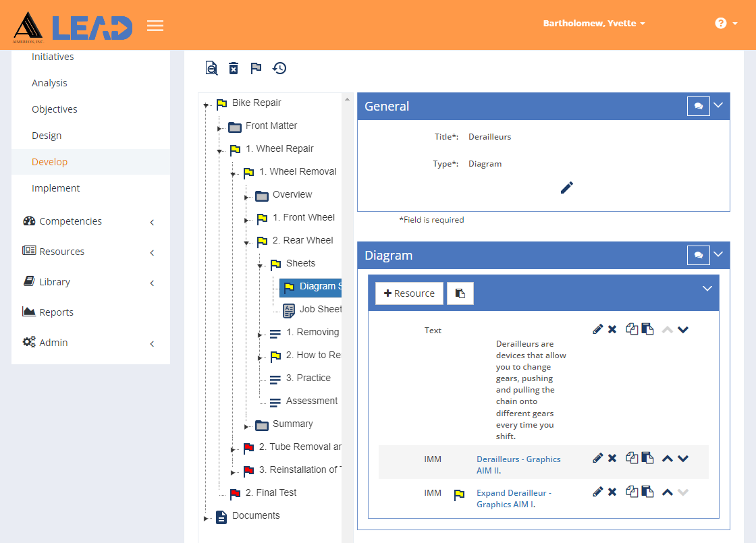This screenshot has height=543, width=756.
Task: Move the Text resource row down
Action: pos(682,330)
